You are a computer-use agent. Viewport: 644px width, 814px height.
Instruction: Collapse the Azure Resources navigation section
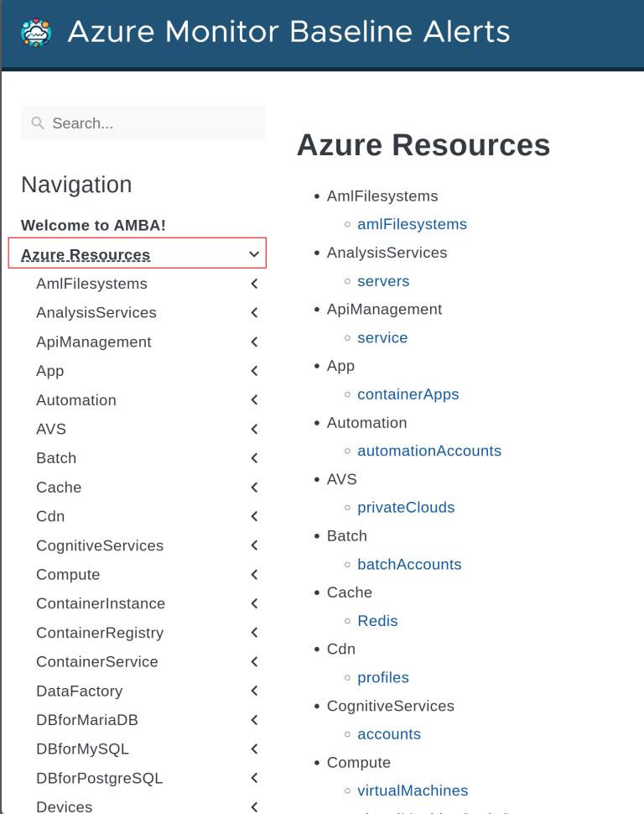(254, 253)
